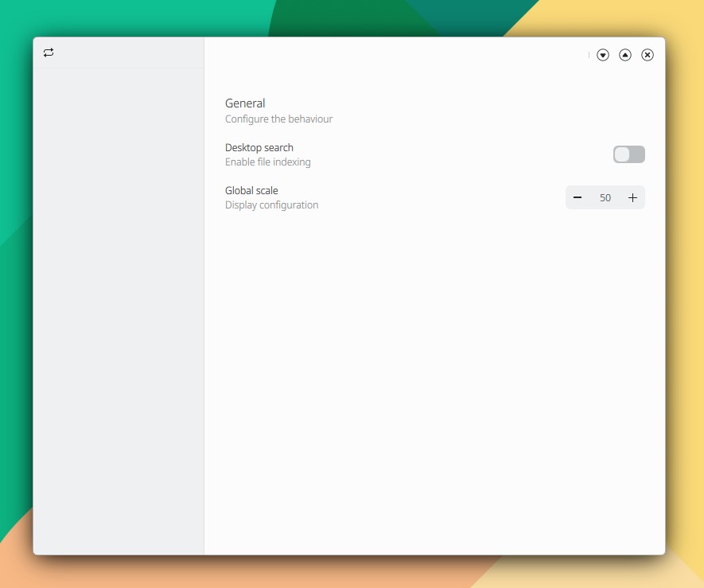Click the thin separator left of the window controls
The height and width of the screenshot is (588, 704).
(589, 55)
